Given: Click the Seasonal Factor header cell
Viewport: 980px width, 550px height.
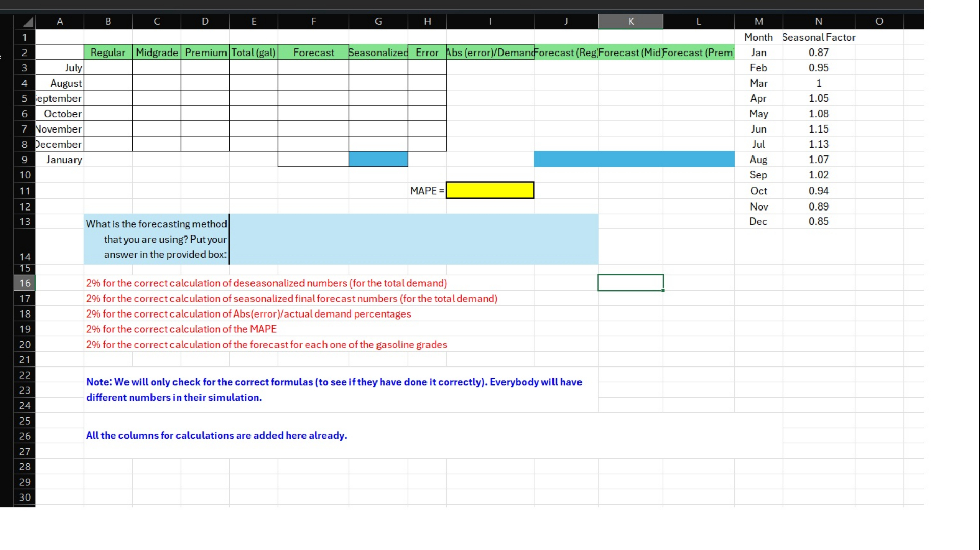Looking at the screenshot, I should [x=818, y=37].
